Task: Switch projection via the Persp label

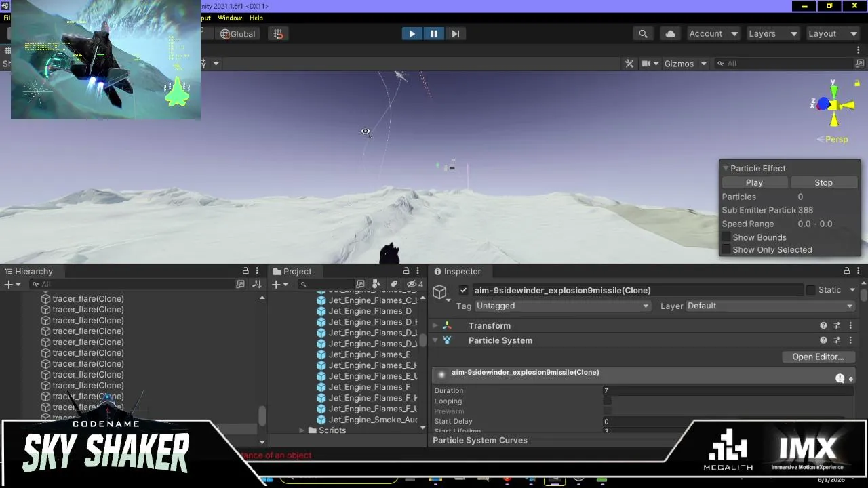Action: click(x=836, y=140)
